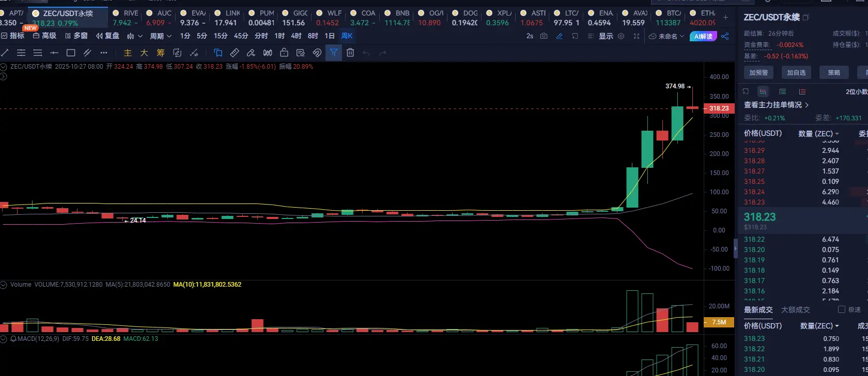
Task: Open the 周期 period dropdown
Action: [161, 36]
